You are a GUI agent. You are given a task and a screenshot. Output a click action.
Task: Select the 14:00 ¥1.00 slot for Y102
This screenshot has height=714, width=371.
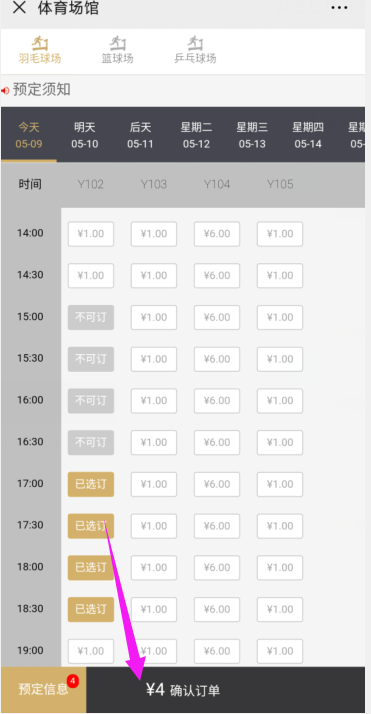coord(91,234)
